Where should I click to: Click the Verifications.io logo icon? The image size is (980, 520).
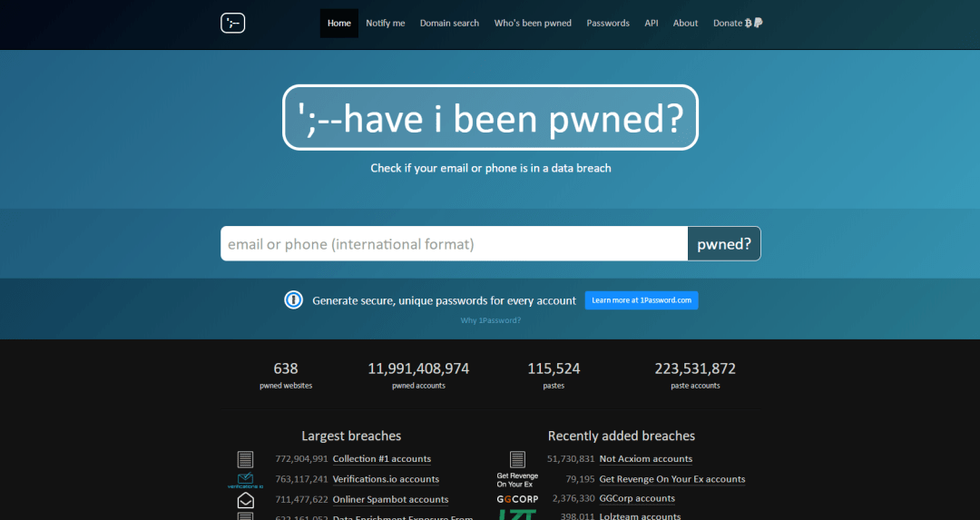[245, 481]
